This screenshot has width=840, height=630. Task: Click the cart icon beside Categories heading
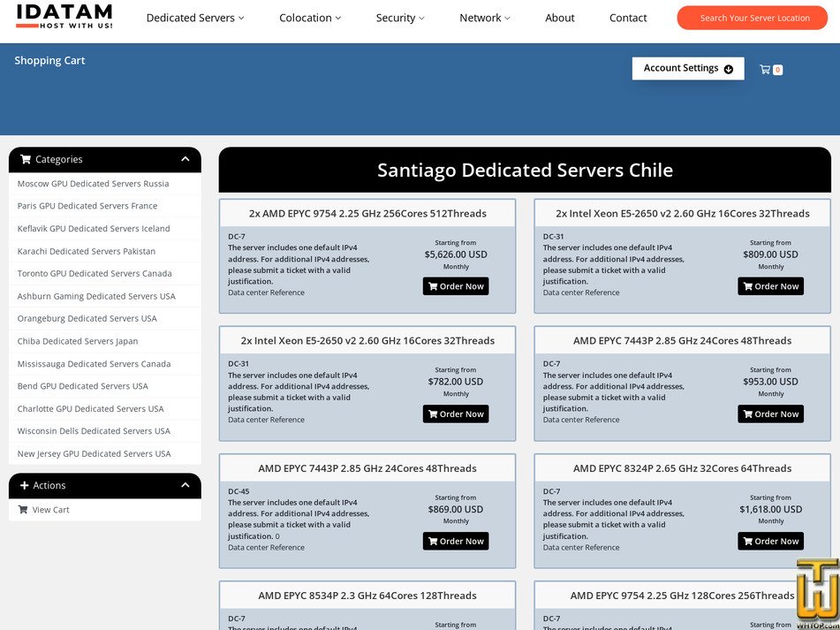(x=26, y=160)
